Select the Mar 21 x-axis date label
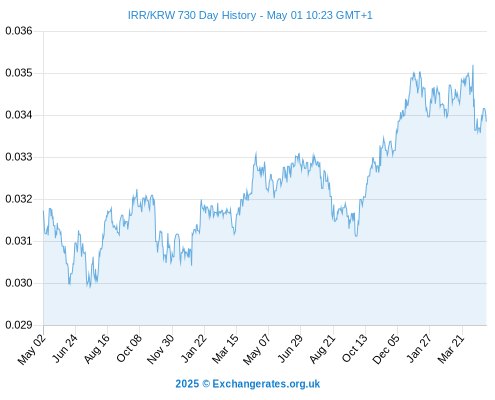The height and width of the screenshot is (400, 495). coord(451,349)
